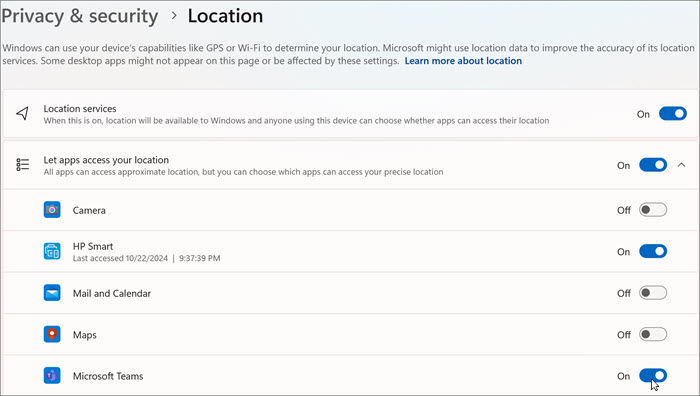Collapse the Let apps access section chevron
The width and height of the screenshot is (700, 396).
point(681,165)
